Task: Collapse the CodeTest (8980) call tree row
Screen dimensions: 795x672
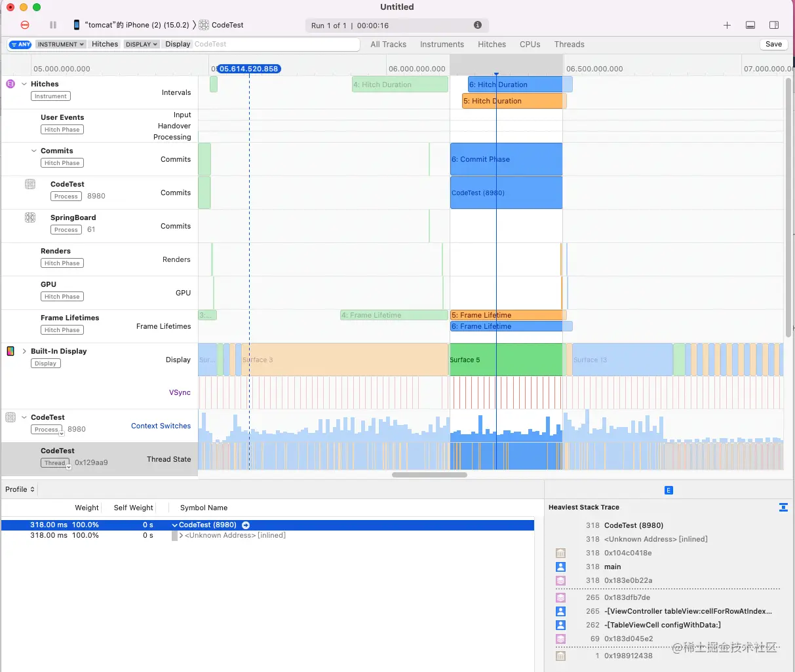Action: click(174, 525)
